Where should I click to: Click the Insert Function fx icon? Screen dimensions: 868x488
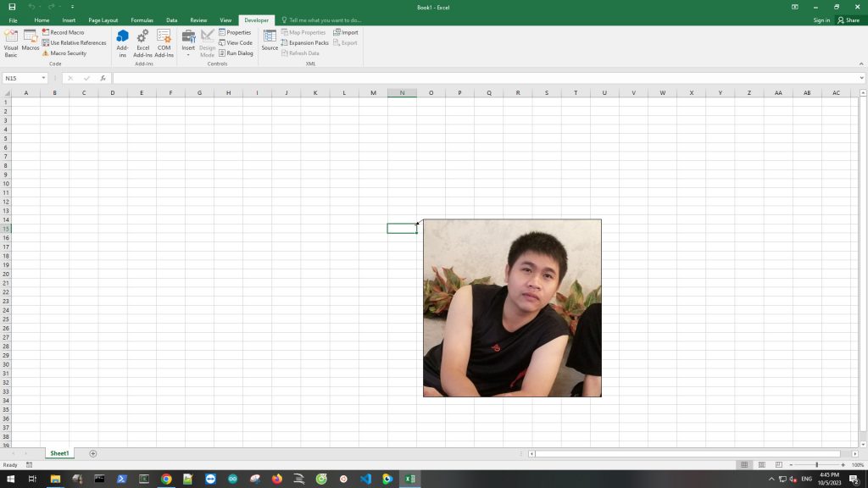(x=103, y=78)
